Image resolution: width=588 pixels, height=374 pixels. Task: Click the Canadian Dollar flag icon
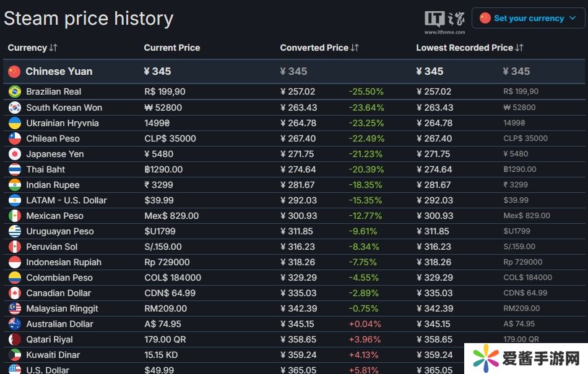click(15, 293)
